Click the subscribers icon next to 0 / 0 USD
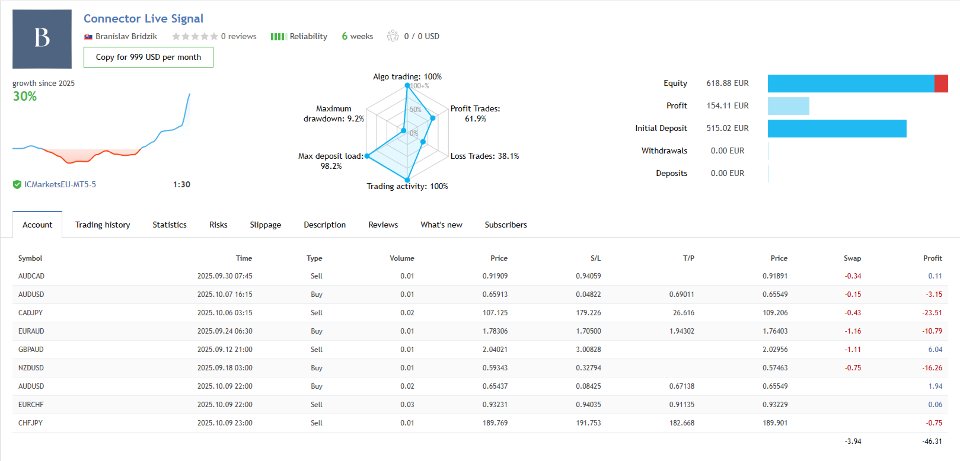Image resolution: width=960 pixels, height=461 pixels. point(392,36)
